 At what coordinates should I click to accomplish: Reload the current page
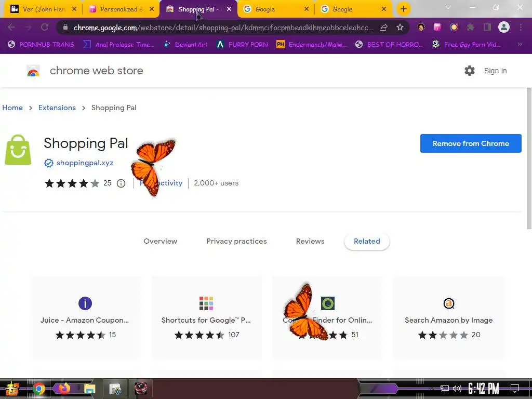45,27
